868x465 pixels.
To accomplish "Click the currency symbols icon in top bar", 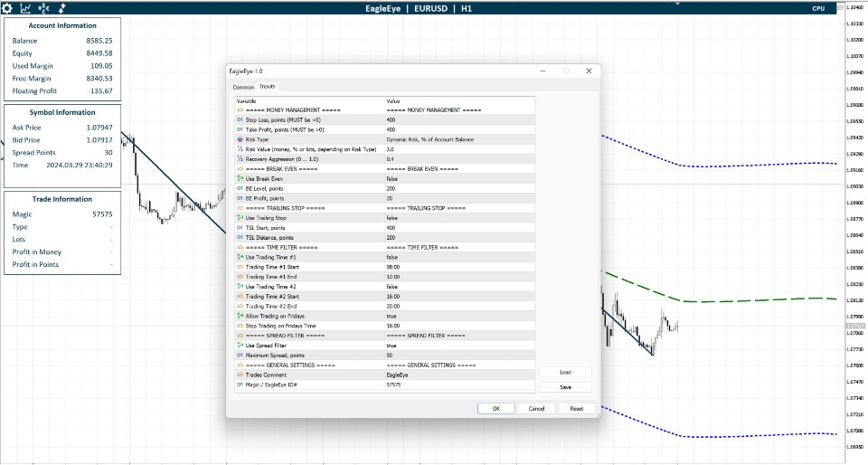I will 43,8.
